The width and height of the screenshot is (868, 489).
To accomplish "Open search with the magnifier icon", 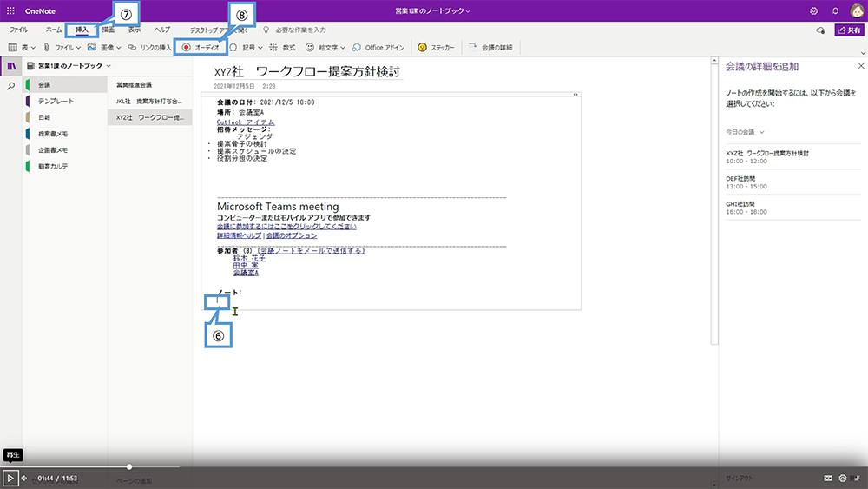I will coord(11,86).
